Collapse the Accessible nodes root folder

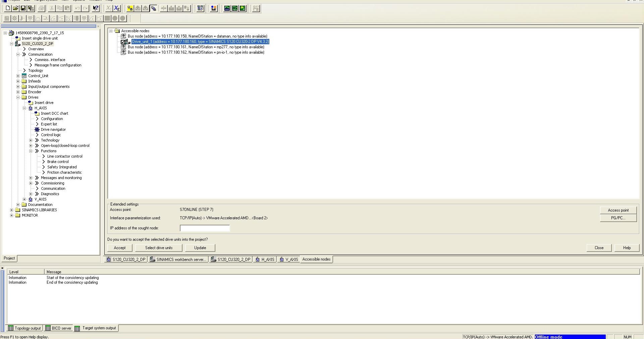pos(111,31)
